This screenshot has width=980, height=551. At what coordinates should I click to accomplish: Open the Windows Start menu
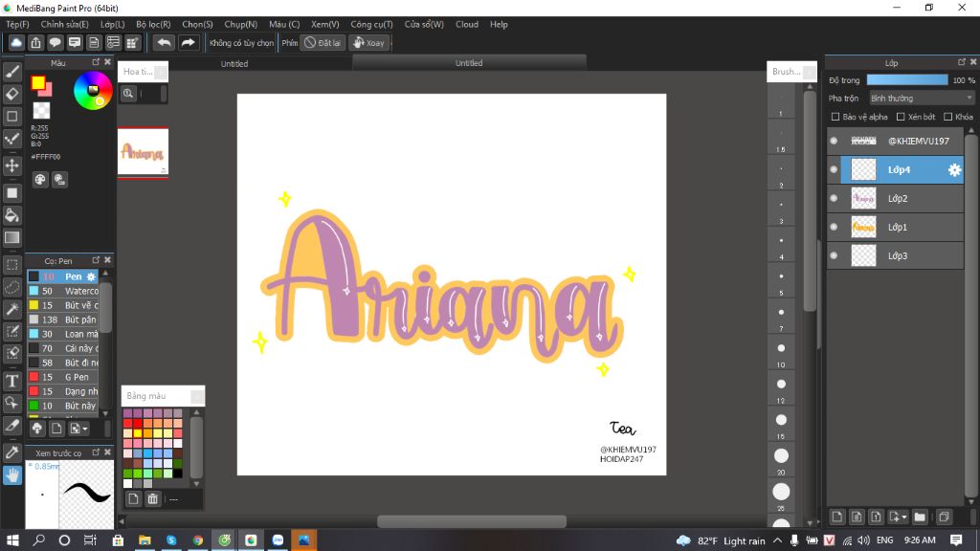[x=11, y=540]
